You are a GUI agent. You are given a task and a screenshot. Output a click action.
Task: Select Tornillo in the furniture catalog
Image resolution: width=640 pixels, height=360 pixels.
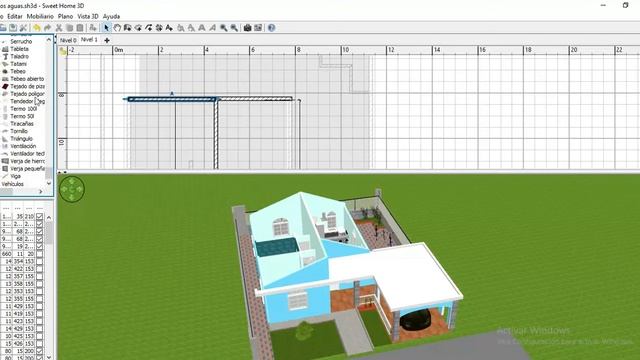pos(19,131)
